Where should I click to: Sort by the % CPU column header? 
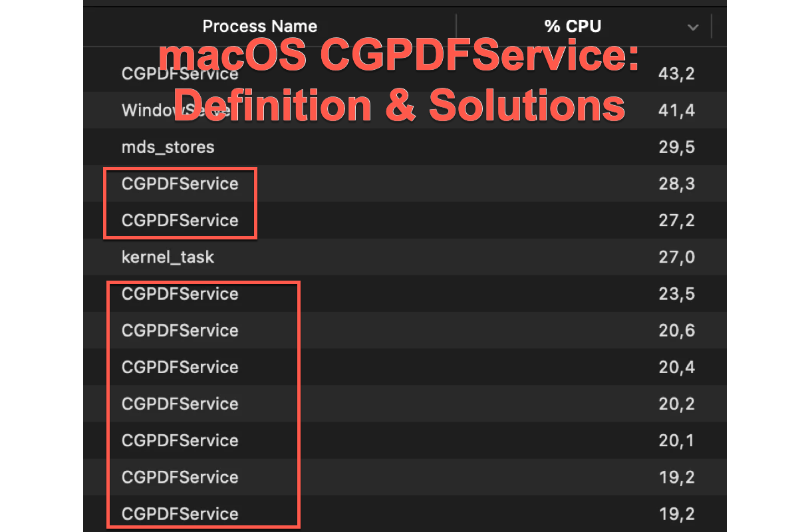[x=573, y=27]
